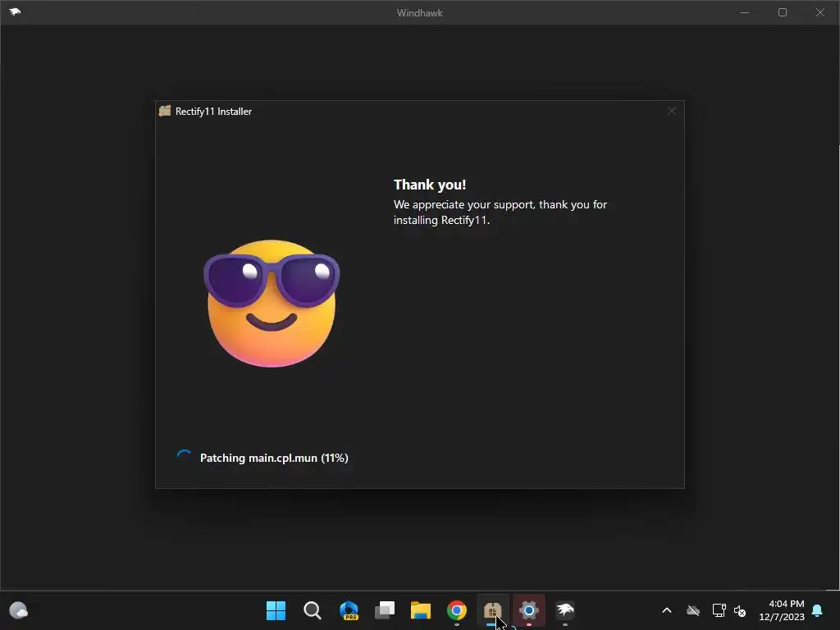Click the progress spinner next to Patching

point(185,457)
